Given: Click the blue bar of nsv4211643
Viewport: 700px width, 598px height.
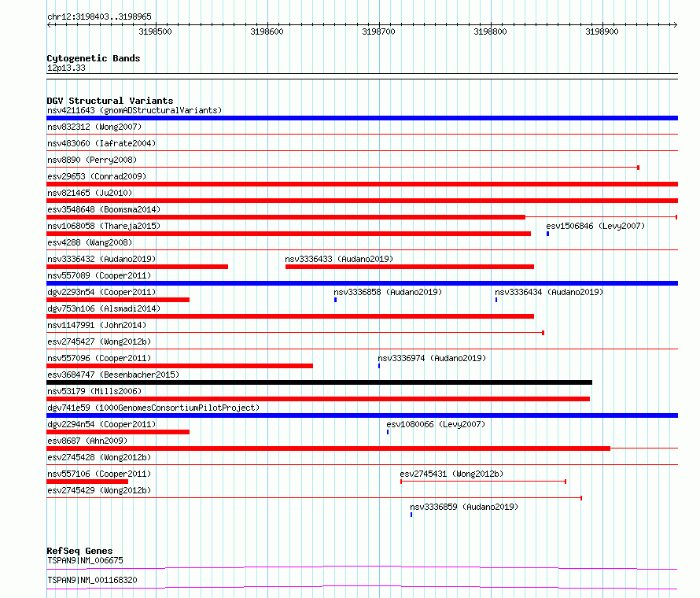Looking at the screenshot, I should pos(362,118).
